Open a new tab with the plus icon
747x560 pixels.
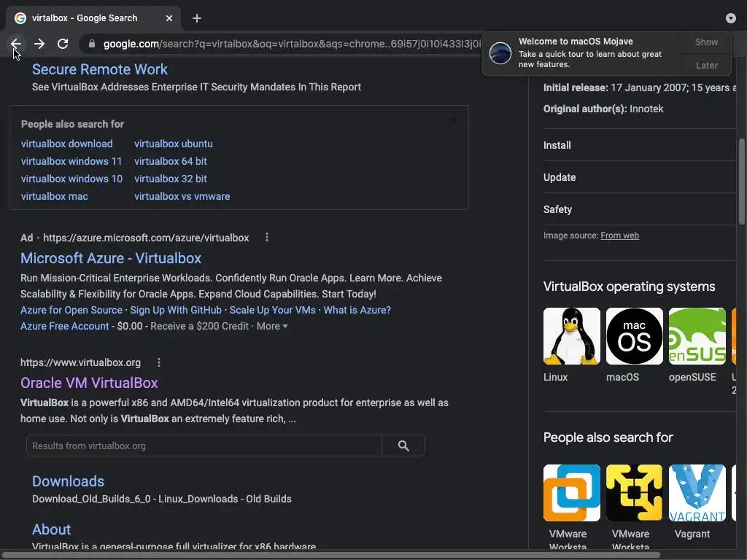click(197, 18)
